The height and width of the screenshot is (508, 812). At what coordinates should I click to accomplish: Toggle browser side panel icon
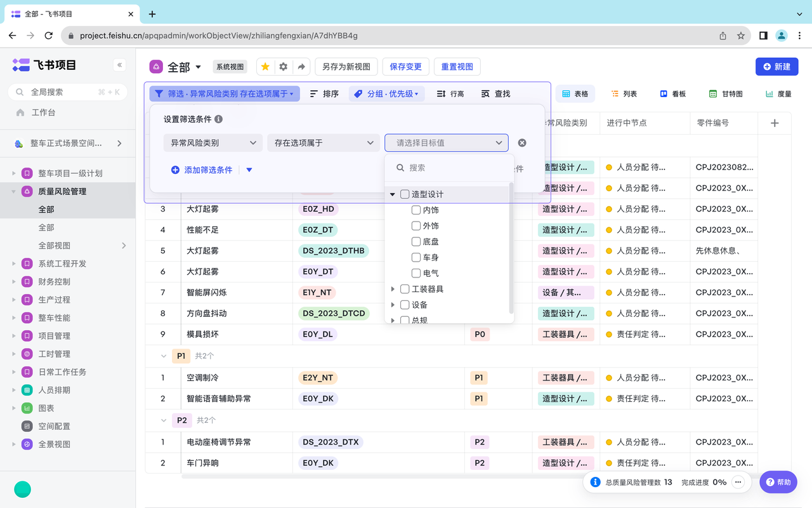pos(763,36)
